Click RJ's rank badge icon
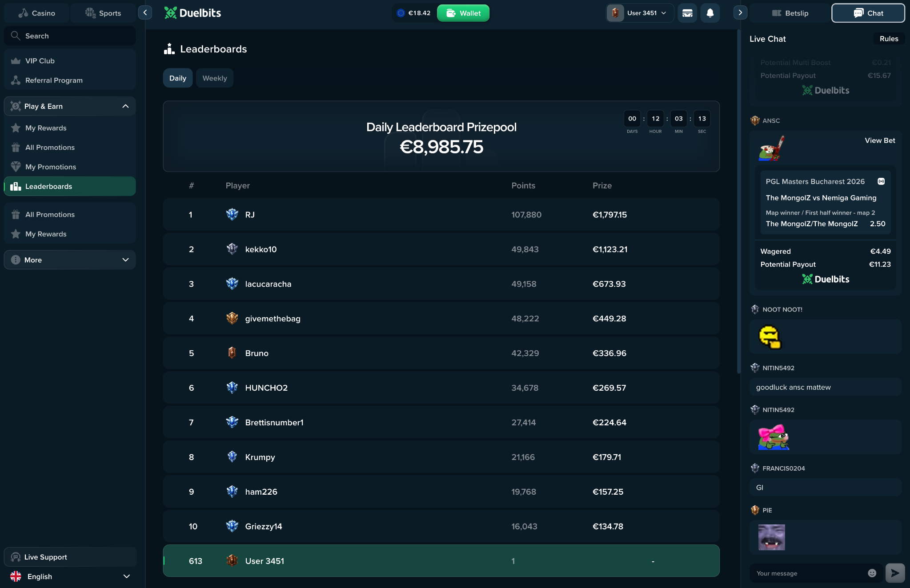 coord(232,214)
